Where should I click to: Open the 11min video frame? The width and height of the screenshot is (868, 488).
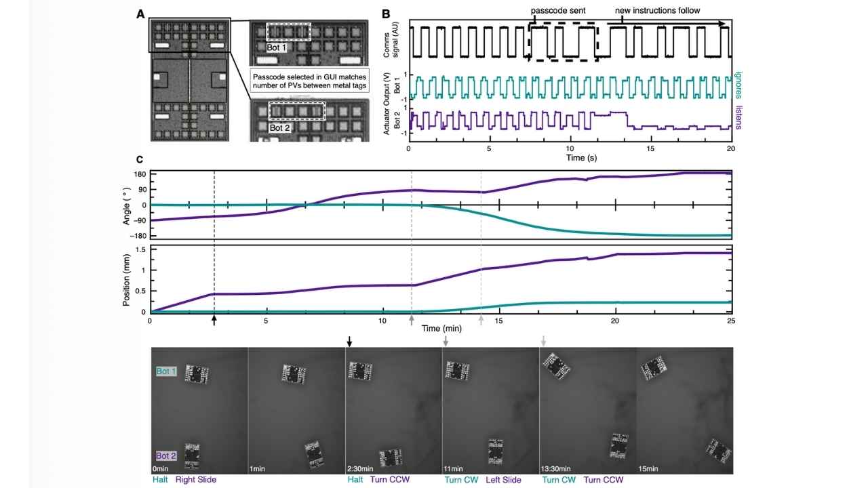click(x=491, y=410)
